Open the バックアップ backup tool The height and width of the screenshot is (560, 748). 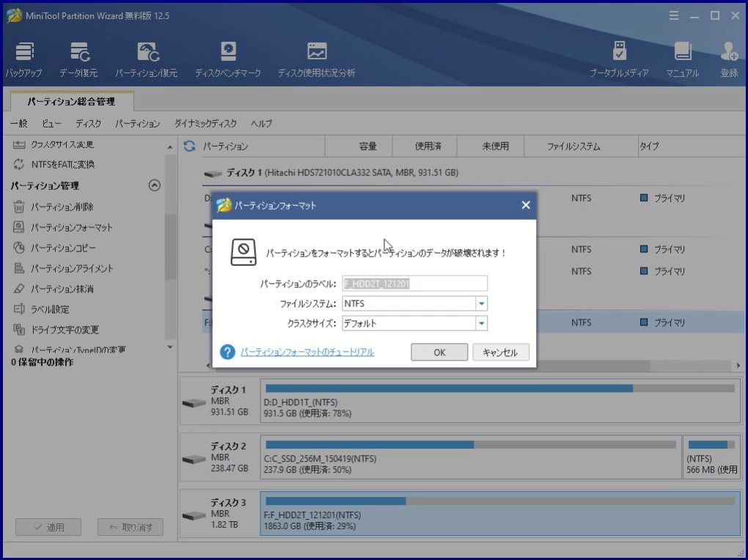[24, 59]
